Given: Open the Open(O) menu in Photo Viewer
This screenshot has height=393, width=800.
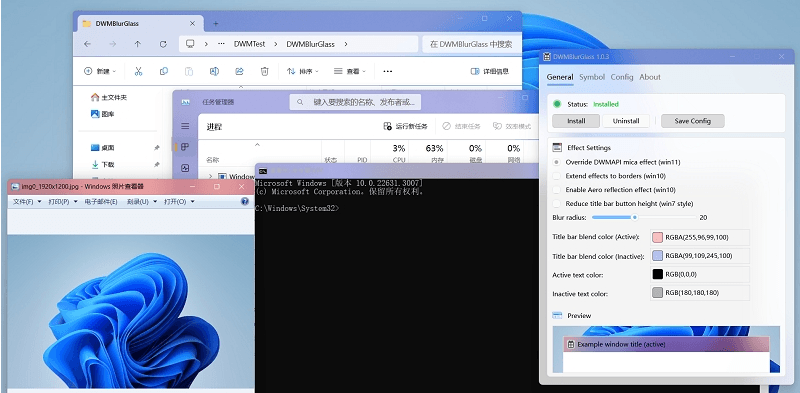Looking at the screenshot, I should [x=179, y=202].
